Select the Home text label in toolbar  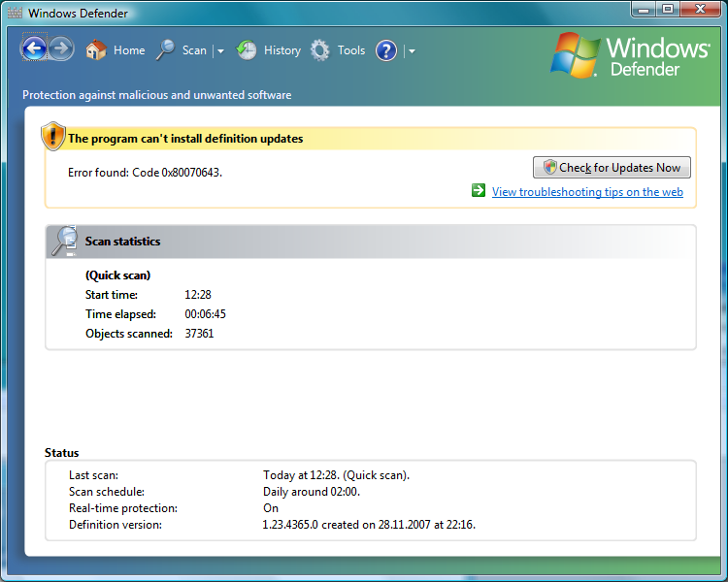click(x=129, y=50)
